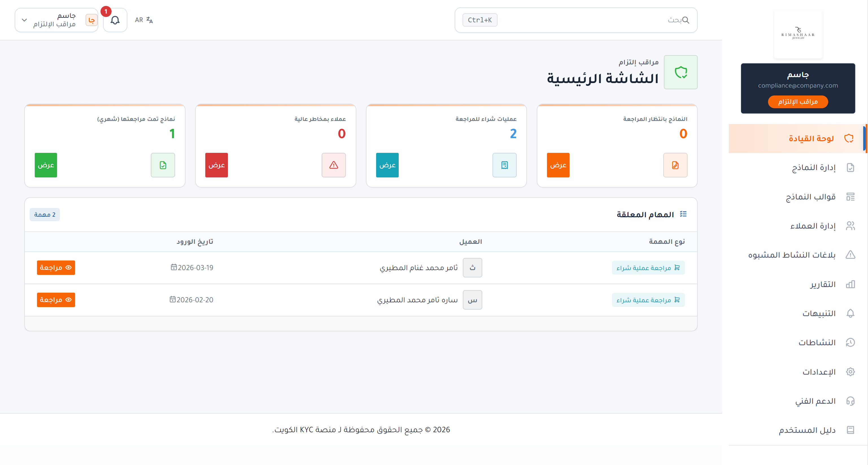Click the Rimashaar Jewelry logo thumbnail

pyautogui.click(x=798, y=34)
